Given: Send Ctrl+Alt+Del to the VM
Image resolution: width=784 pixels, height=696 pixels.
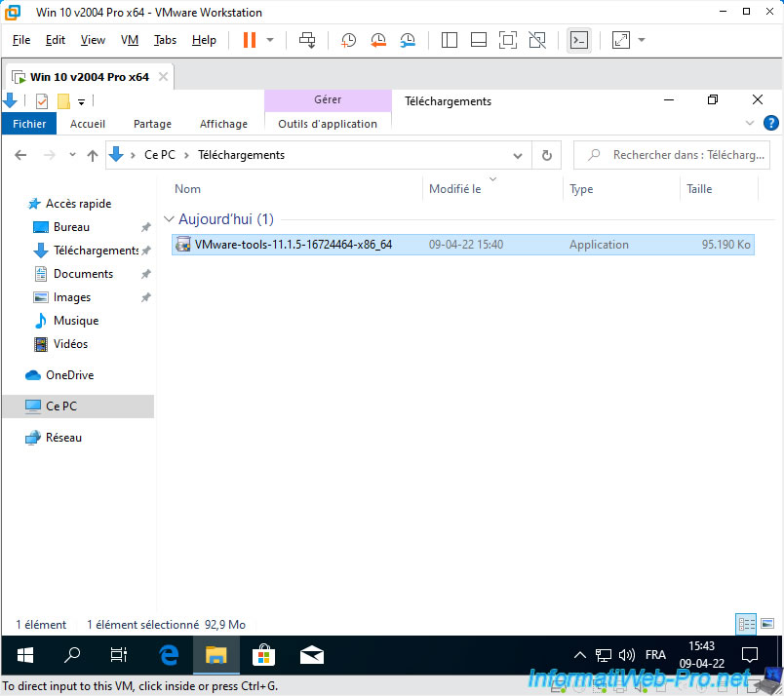Looking at the screenshot, I should click(307, 40).
